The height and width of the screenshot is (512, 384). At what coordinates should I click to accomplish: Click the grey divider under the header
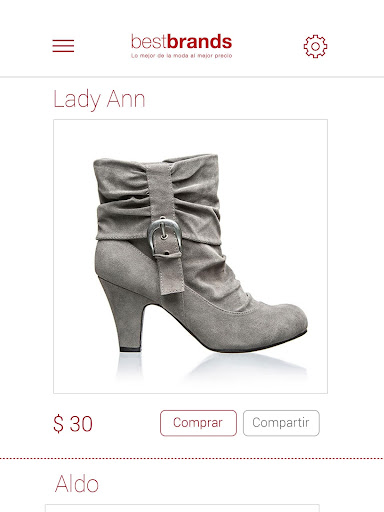click(192, 77)
